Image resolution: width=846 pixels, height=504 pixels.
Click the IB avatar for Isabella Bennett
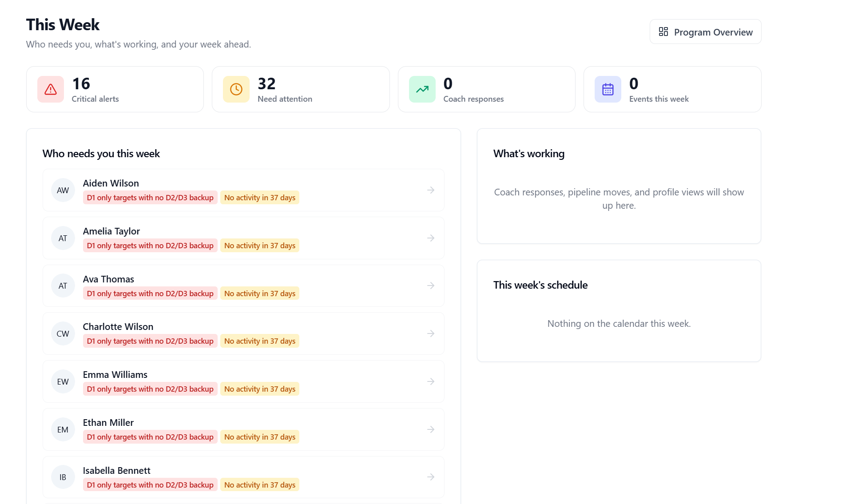click(x=63, y=477)
